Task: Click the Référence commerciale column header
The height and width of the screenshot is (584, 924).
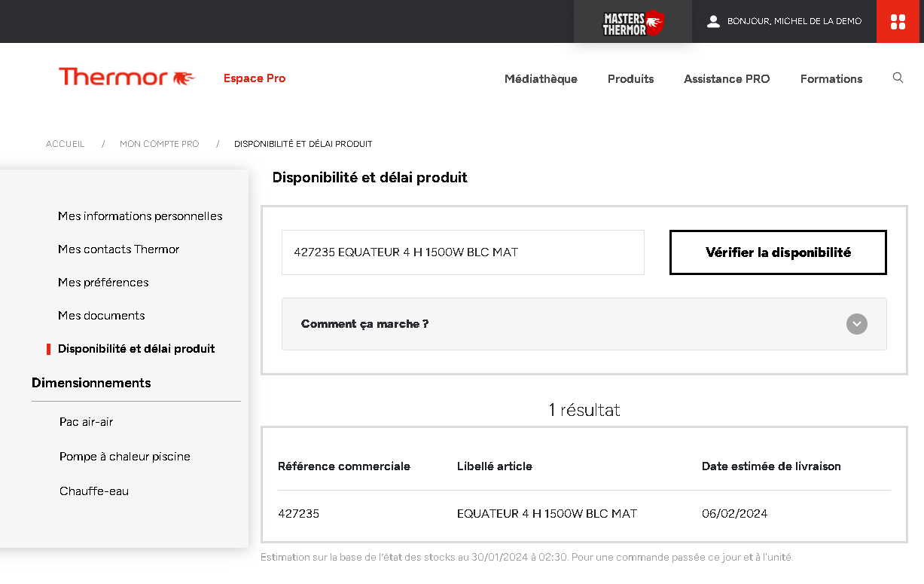Action: coord(344,466)
